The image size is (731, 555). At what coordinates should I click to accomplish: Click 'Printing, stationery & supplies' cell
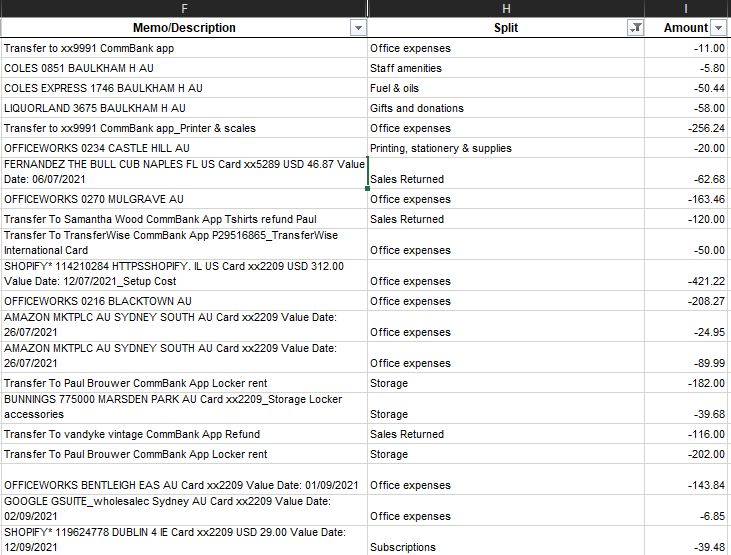(506, 148)
